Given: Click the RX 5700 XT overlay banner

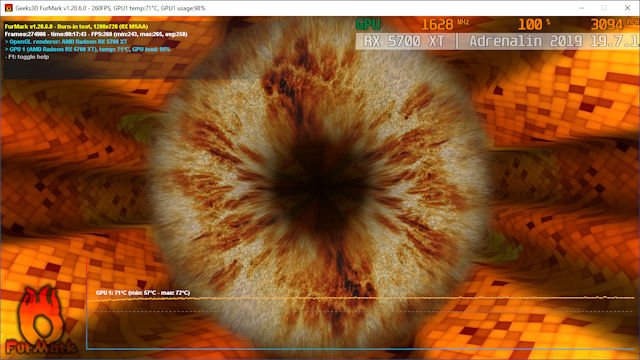Looking at the screenshot, I should coord(404,41).
